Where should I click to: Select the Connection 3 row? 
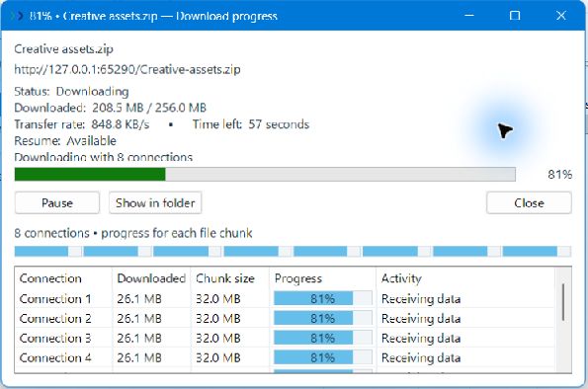(x=285, y=338)
